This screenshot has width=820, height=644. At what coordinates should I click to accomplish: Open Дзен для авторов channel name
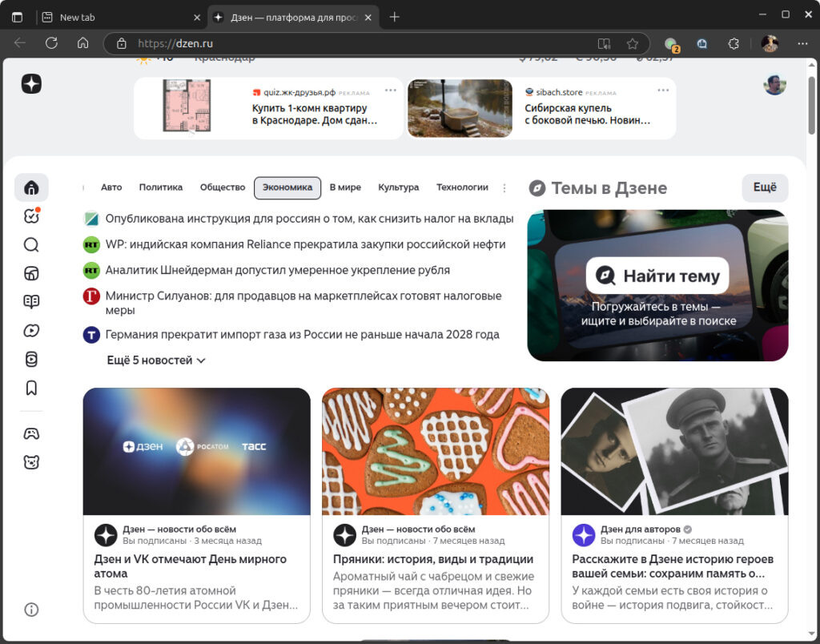640,529
